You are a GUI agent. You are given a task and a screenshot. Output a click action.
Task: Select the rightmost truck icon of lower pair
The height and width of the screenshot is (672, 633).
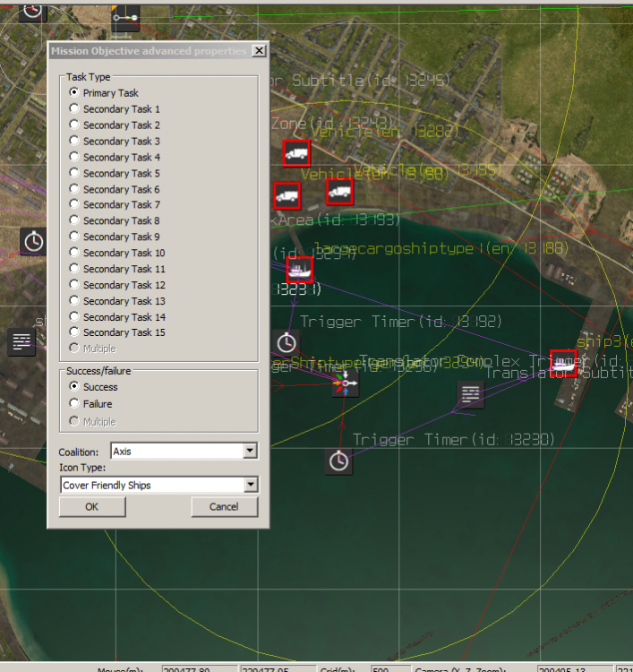pyautogui.click(x=339, y=191)
